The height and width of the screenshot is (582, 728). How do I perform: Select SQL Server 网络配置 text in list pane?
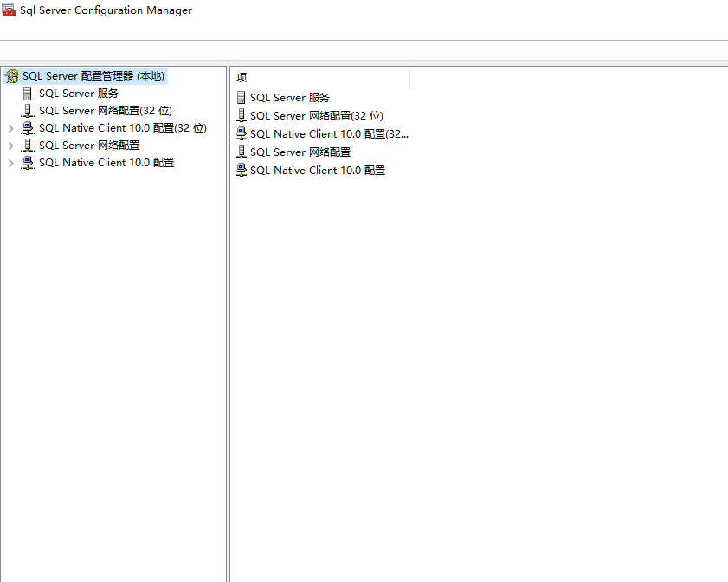click(x=300, y=152)
